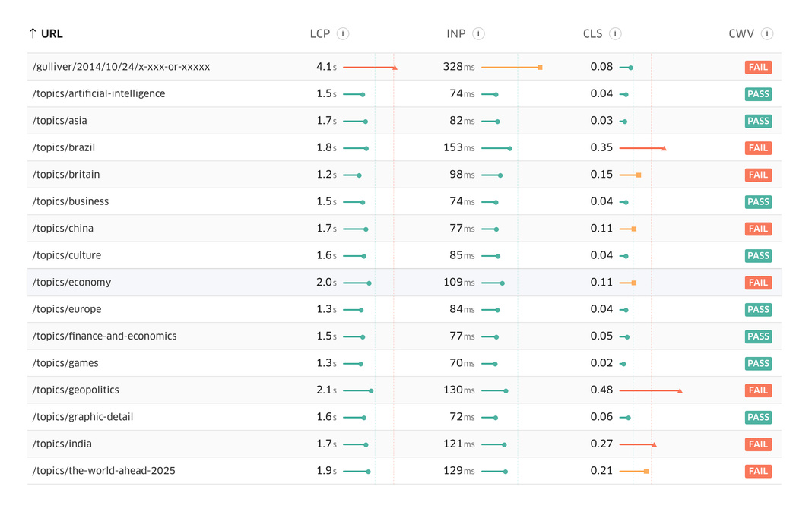Click the info icon next to CWV
Screen dimensions: 812x515
click(767, 33)
